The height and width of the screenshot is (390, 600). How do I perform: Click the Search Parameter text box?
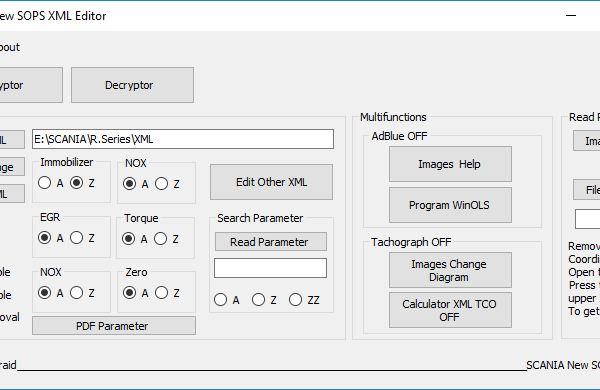point(271,268)
